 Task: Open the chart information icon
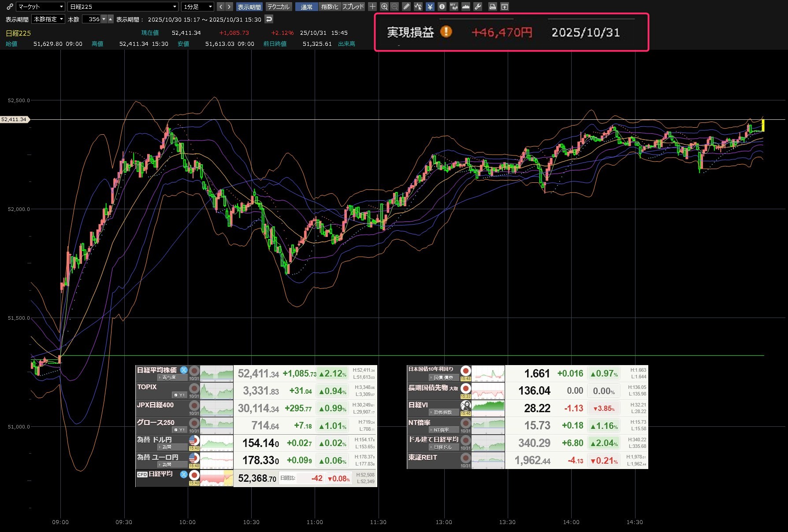[442, 7]
